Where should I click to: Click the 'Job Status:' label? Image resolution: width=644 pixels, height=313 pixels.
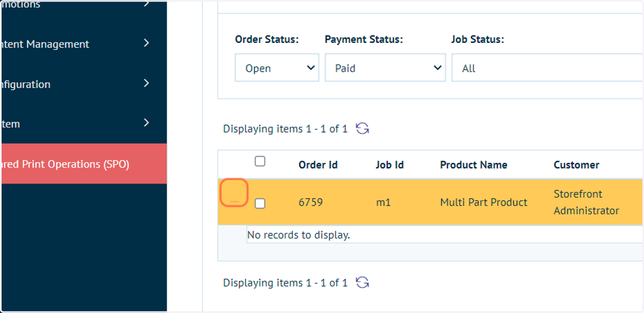(478, 39)
